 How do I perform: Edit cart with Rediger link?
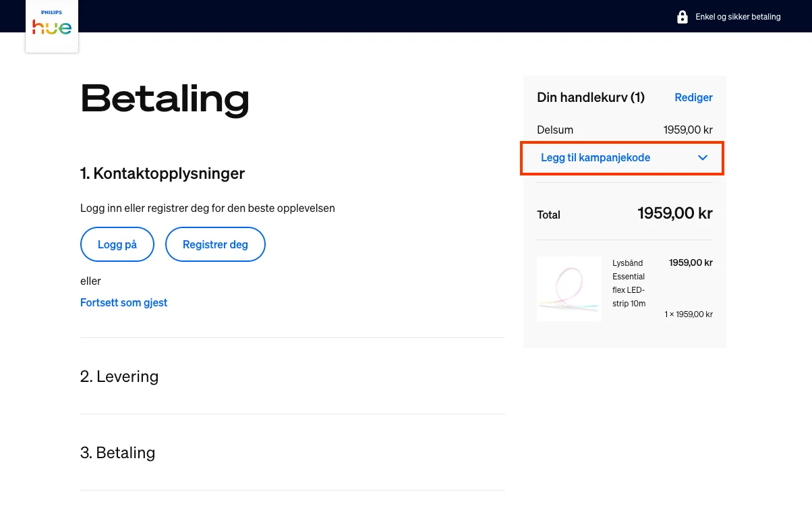tap(693, 97)
